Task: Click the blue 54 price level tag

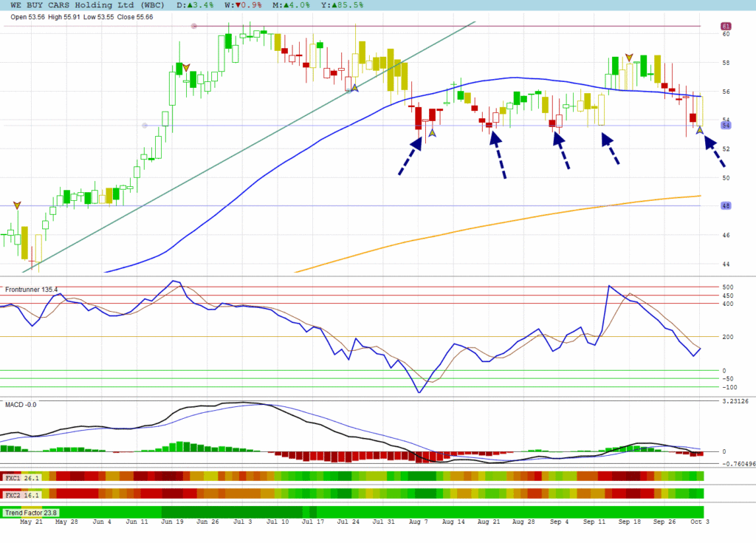Action: tap(726, 126)
